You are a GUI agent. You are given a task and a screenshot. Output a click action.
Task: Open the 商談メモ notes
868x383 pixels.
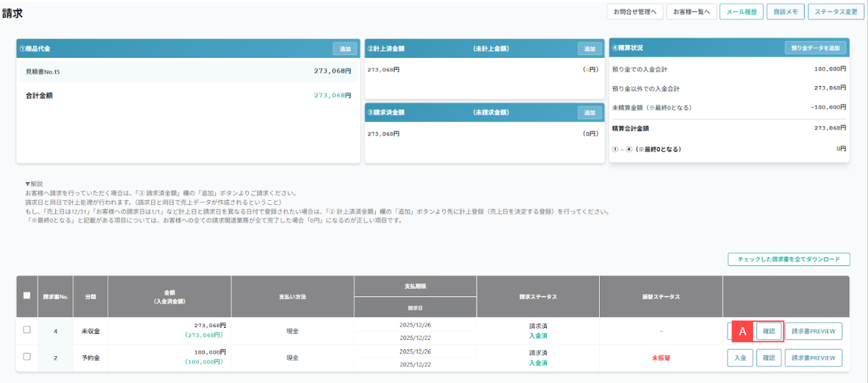(x=785, y=11)
